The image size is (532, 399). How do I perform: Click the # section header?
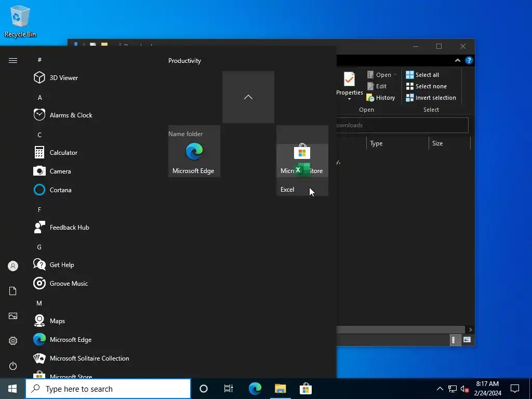[39, 60]
